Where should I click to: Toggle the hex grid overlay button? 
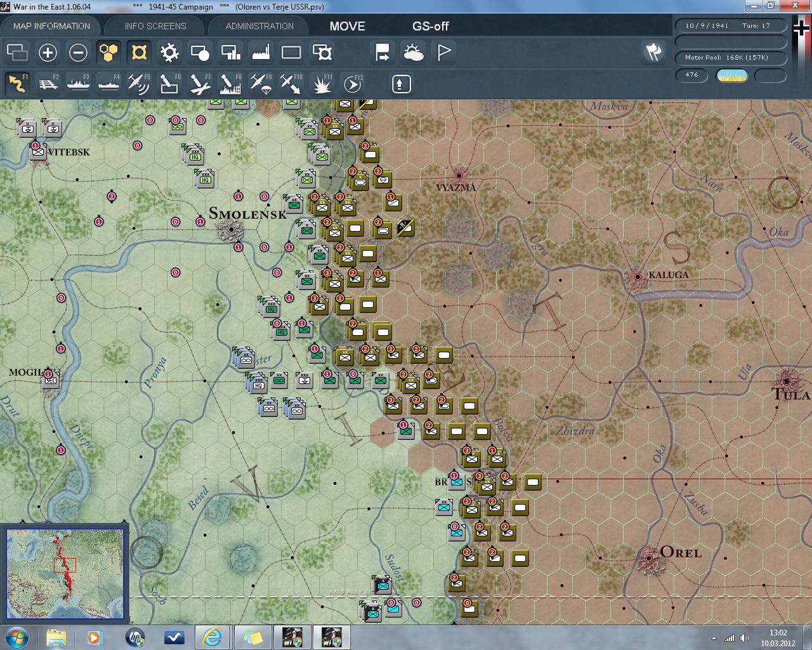(x=108, y=53)
